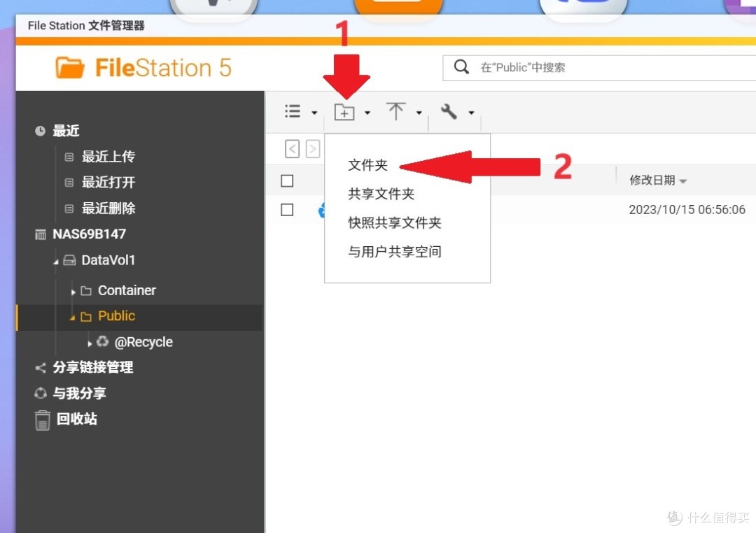The image size is (756, 533).
Task: Click the upload arrow icon
Action: [395, 111]
